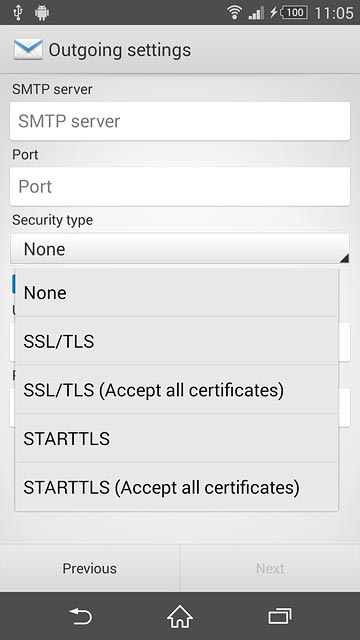Screen dimensions: 360x640
Task: Tap the email envelope icon in header
Action: click(28, 50)
